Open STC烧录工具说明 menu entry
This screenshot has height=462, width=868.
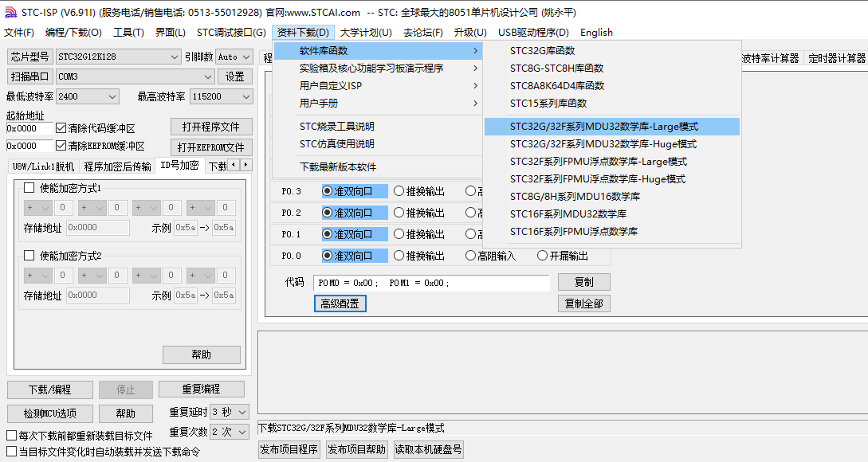tap(378, 127)
